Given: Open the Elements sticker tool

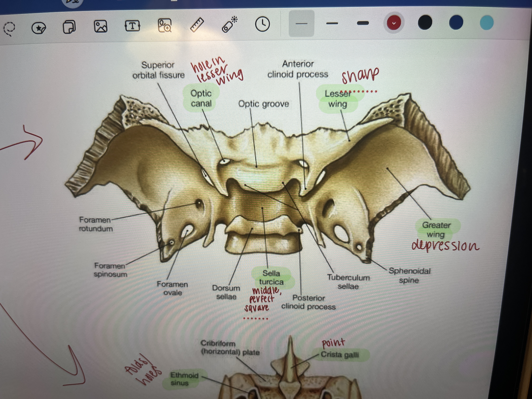Looking at the screenshot, I should point(39,28).
